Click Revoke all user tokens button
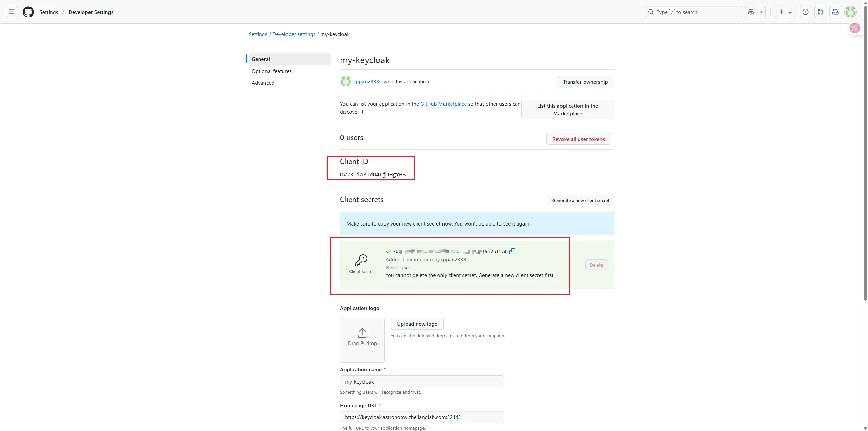This screenshot has width=868, height=431. [x=578, y=139]
